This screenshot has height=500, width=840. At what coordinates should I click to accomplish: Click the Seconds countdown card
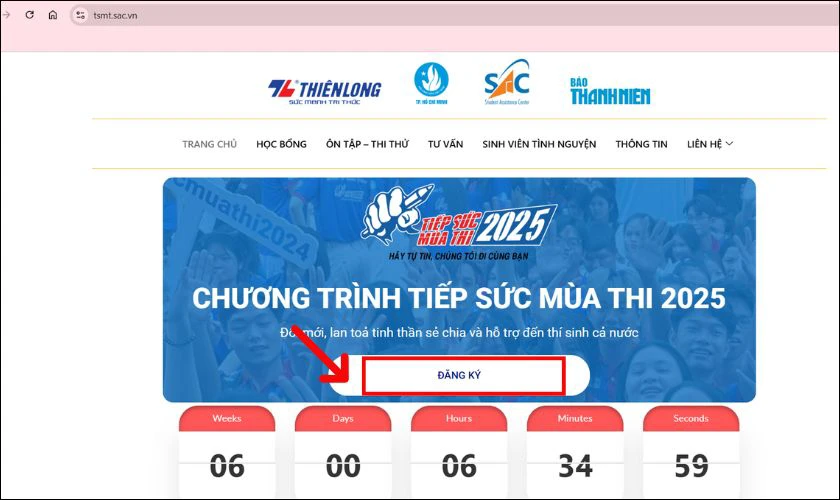(691, 451)
